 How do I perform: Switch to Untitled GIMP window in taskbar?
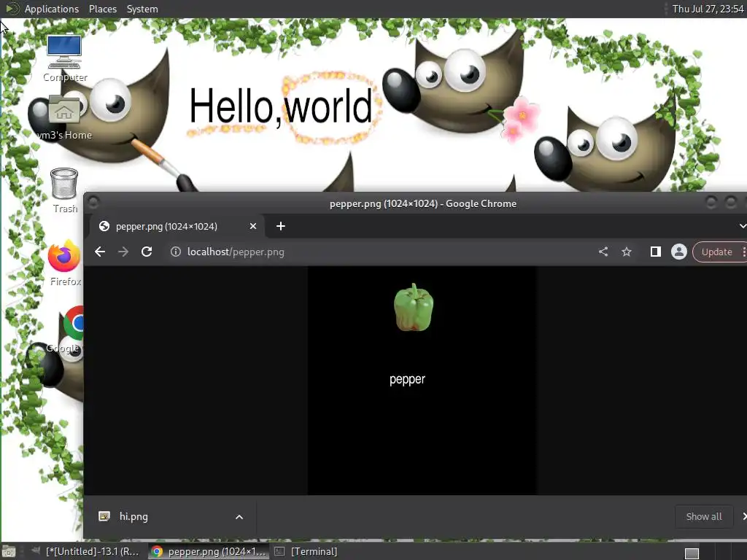tap(86, 551)
